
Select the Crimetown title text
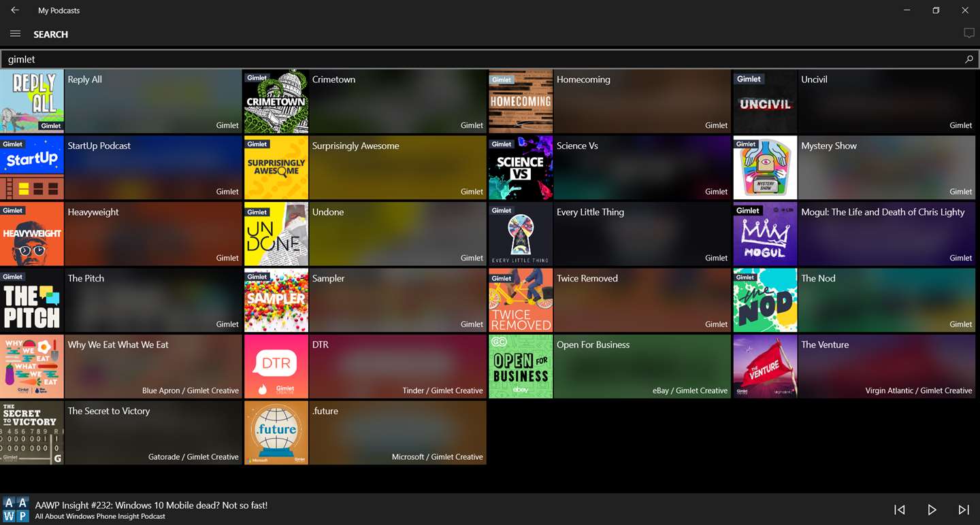pyautogui.click(x=333, y=80)
